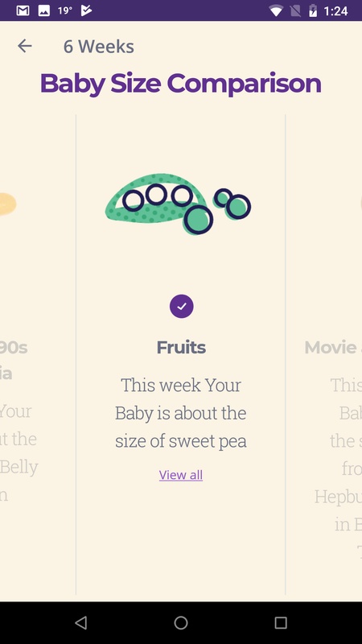
Task: Tap the sweet pea pod illustration
Action: pos(178,204)
